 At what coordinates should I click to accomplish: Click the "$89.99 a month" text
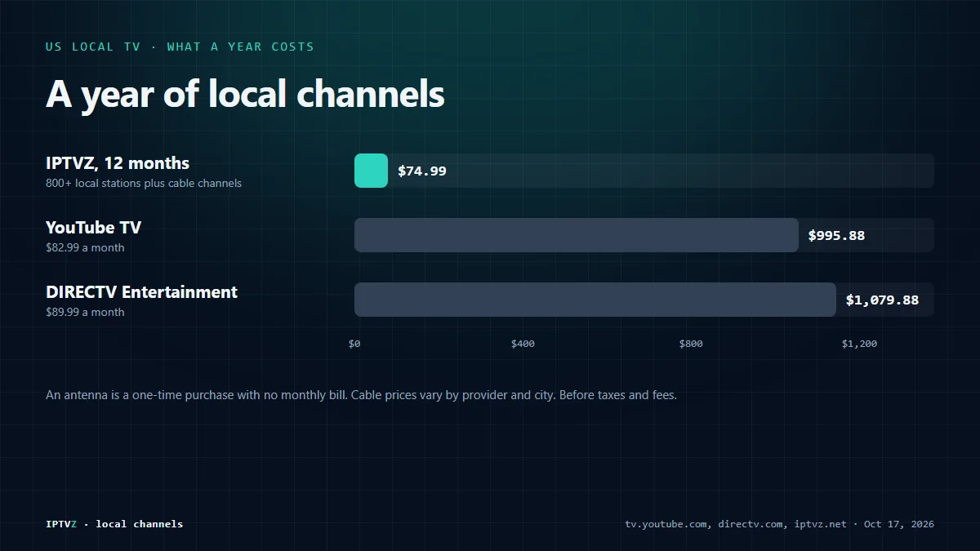(x=85, y=313)
